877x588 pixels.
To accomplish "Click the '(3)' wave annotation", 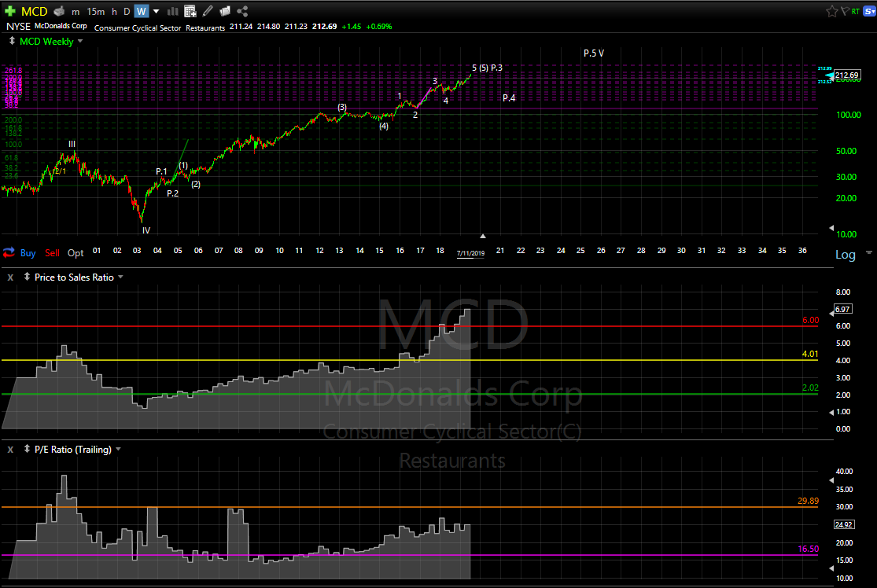I will 341,107.
